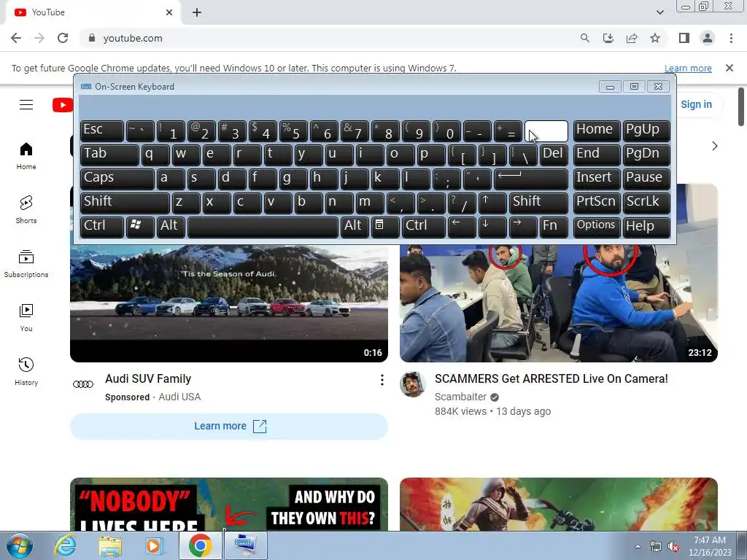The height and width of the screenshot is (560, 747).
Task: Open the Chrome profile avatar
Action: point(708,38)
